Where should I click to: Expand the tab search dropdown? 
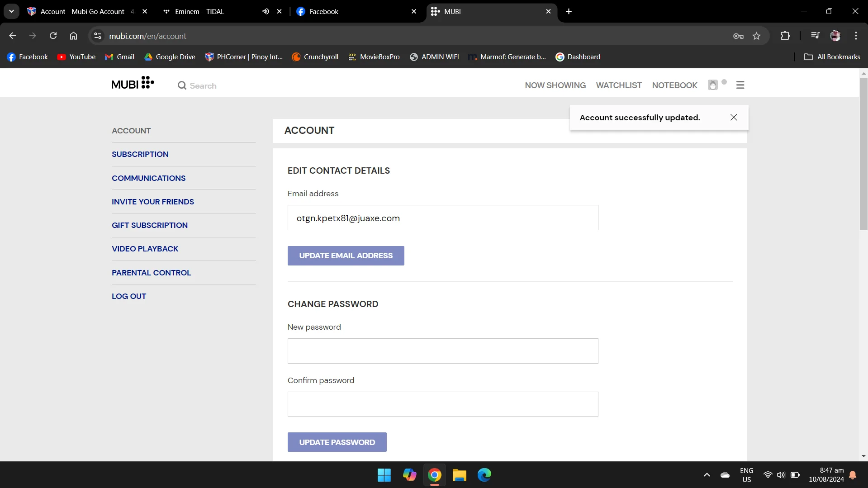click(11, 11)
